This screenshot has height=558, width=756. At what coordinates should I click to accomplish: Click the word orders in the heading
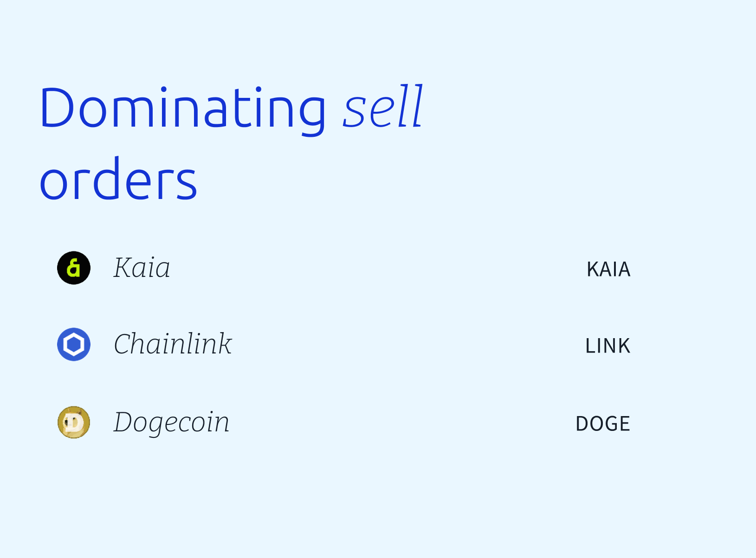pos(119,180)
